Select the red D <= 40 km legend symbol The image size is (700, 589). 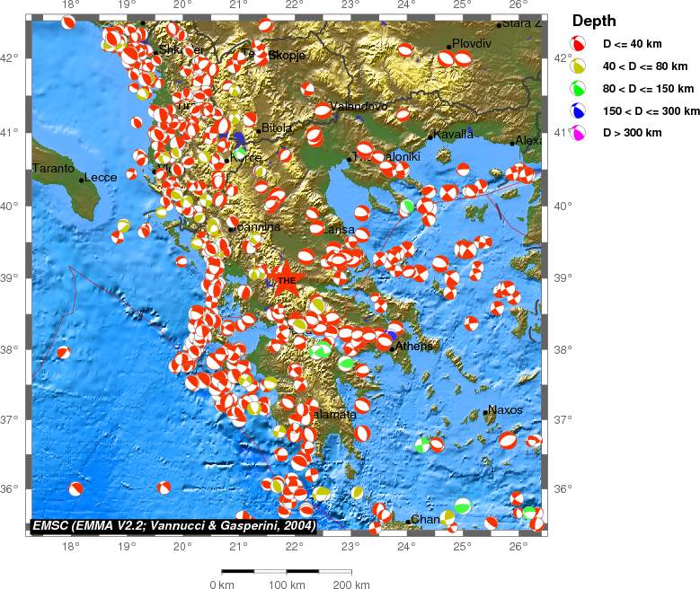coord(580,43)
